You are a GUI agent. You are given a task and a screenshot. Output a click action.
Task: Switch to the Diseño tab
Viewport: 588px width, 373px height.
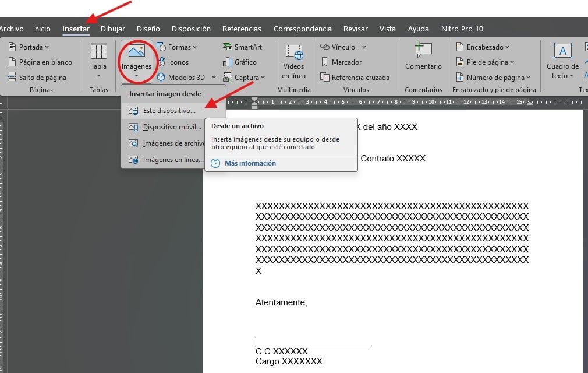(148, 29)
